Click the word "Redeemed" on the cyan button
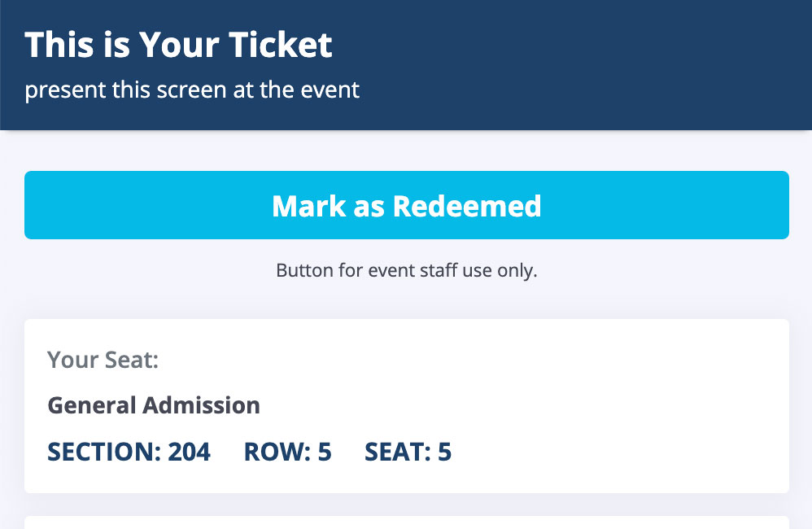 467,206
